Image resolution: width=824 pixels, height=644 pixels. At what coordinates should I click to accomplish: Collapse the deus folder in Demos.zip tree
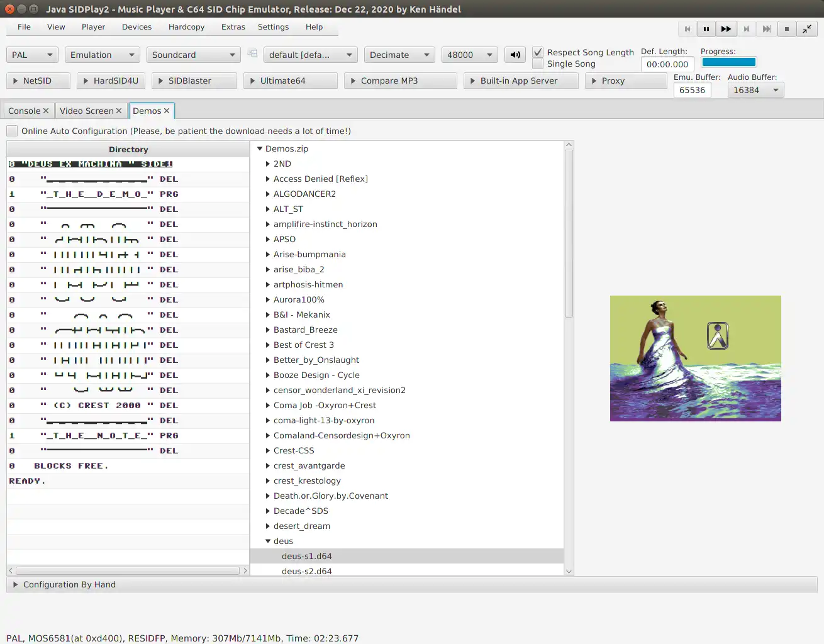pos(269,541)
